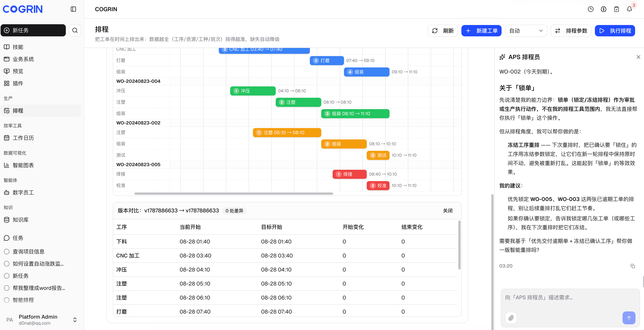Select the 查询项目信息 task circle

pos(7,252)
